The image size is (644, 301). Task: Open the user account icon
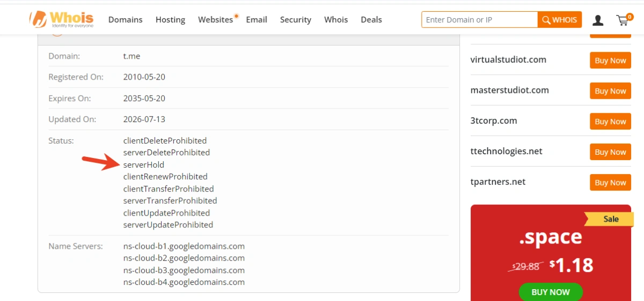598,20
